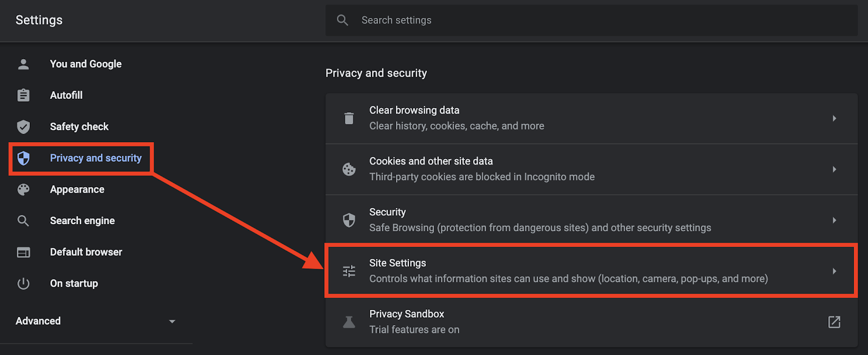Expand Clear browsing data arrow
The width and height of the screenshot is (868, 355).
coord(834,118)
